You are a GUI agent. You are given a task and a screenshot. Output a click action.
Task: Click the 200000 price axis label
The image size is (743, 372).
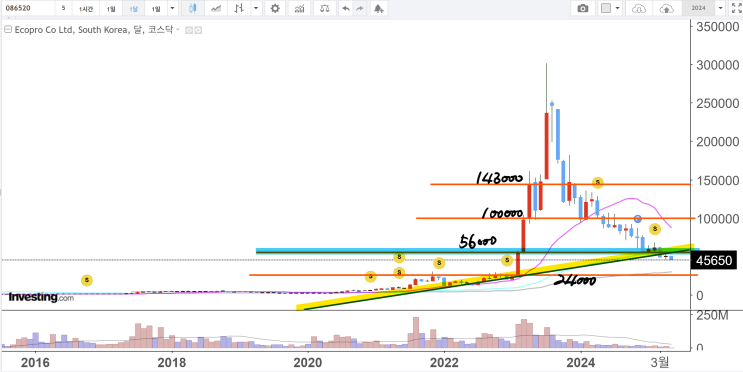pos(717,142)
